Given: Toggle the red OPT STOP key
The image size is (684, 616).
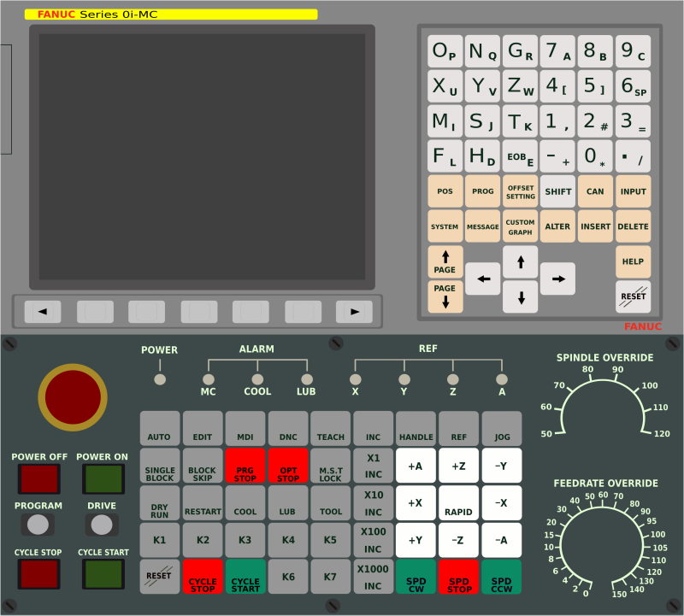Looking at the screenshot, I should [x=288, y=466].
